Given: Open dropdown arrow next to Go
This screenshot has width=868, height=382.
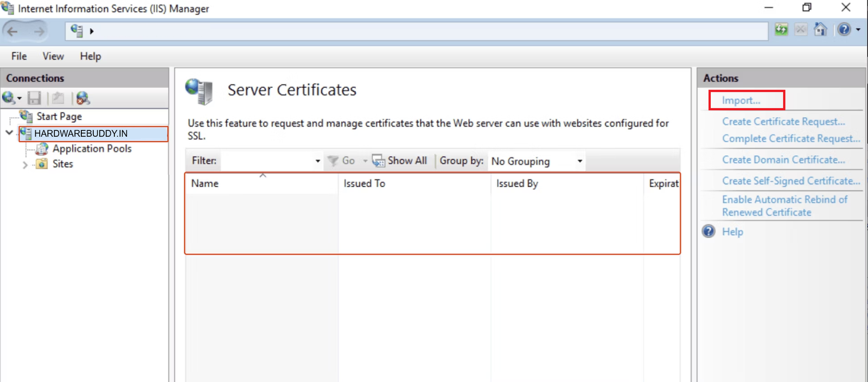Looking at the screenshot, I should coord(365,161).
